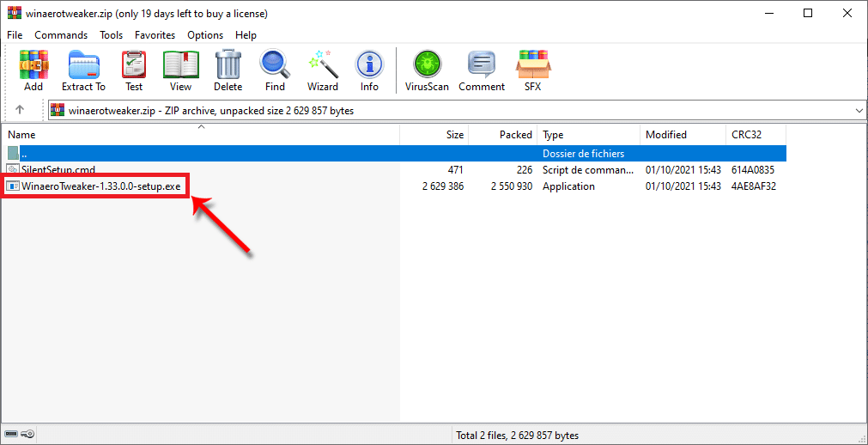Open the File menu
This screenshot has height=445, width=868.
[x=15, y=35]
